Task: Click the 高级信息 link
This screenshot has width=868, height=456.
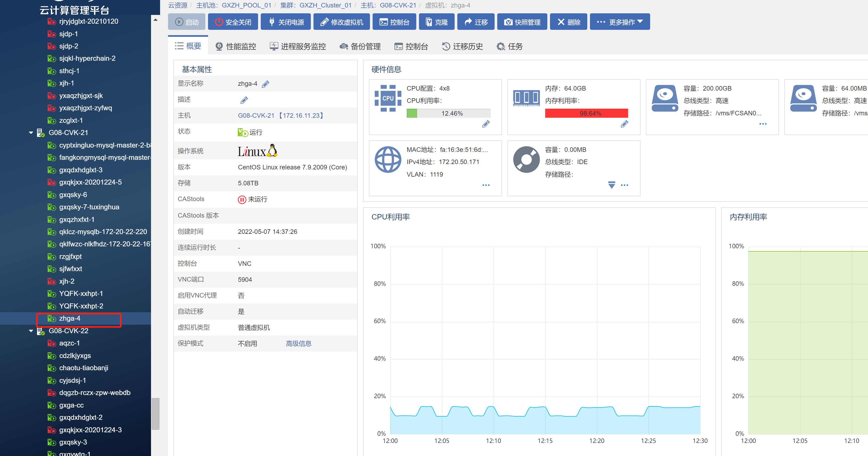Action: (x=298, y=343)
